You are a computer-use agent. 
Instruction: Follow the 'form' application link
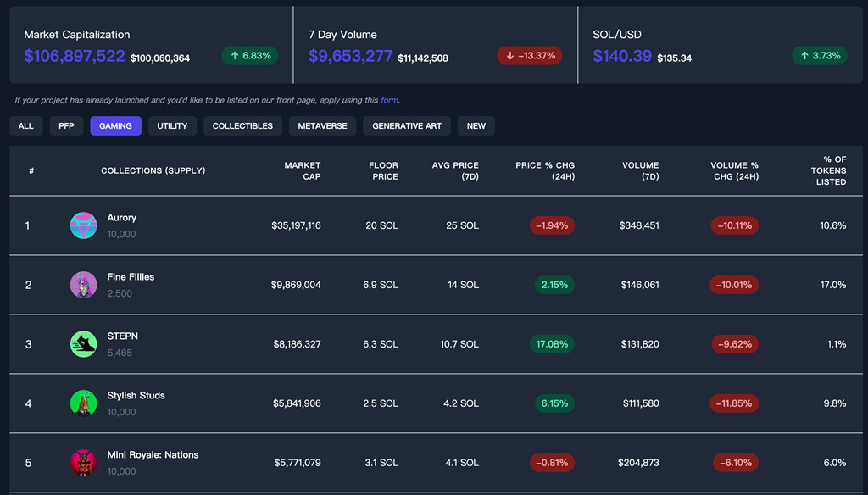389,100
